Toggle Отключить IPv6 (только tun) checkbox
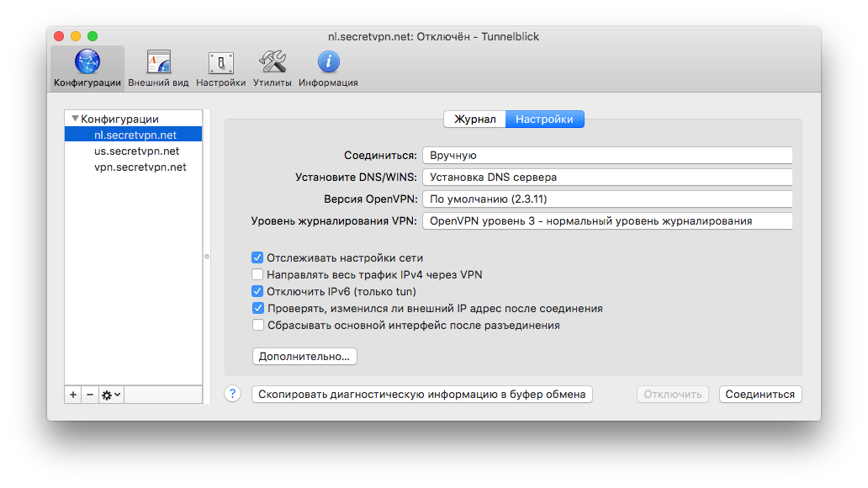Image resolution: width=868 pixels, height=488 pixels. point(257,291)
